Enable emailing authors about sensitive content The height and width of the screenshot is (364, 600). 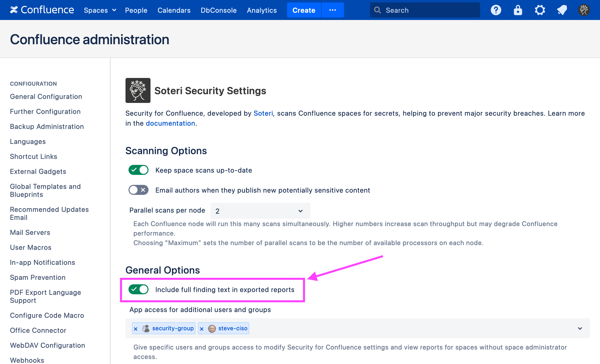click(138, 190)
